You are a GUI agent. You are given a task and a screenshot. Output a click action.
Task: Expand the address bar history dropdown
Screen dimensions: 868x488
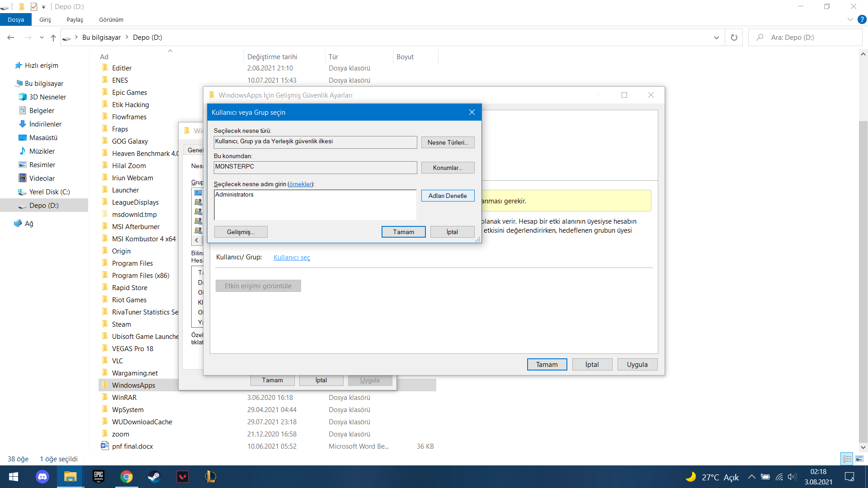click(x=716, y=38)
